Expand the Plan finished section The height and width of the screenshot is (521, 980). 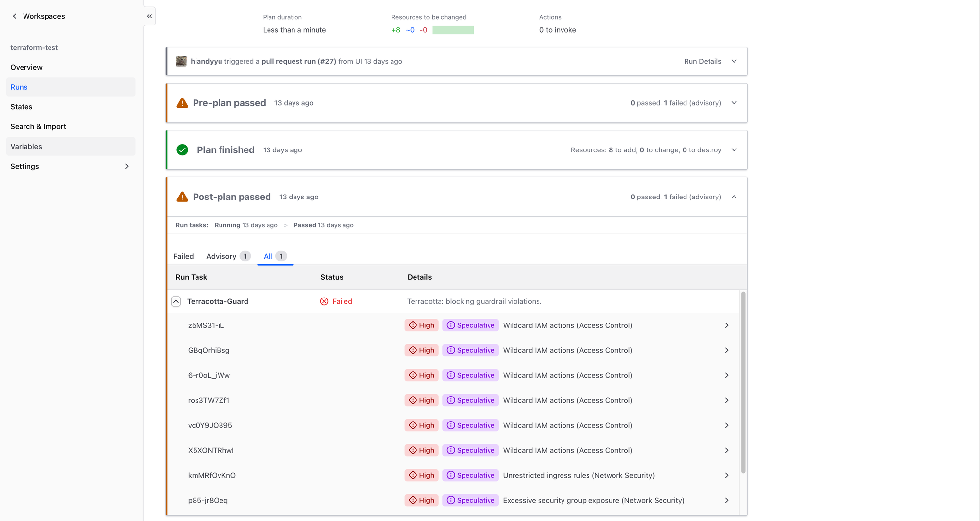734,150
